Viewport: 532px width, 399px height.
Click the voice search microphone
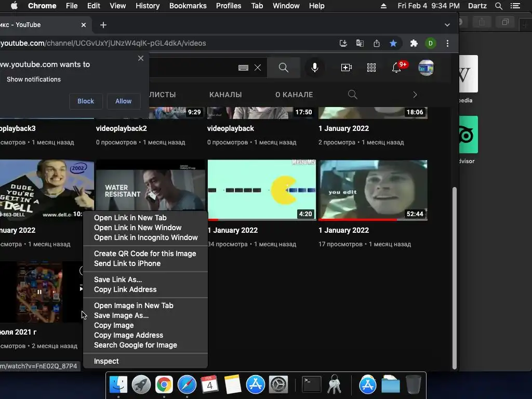[x=315, y=68]
